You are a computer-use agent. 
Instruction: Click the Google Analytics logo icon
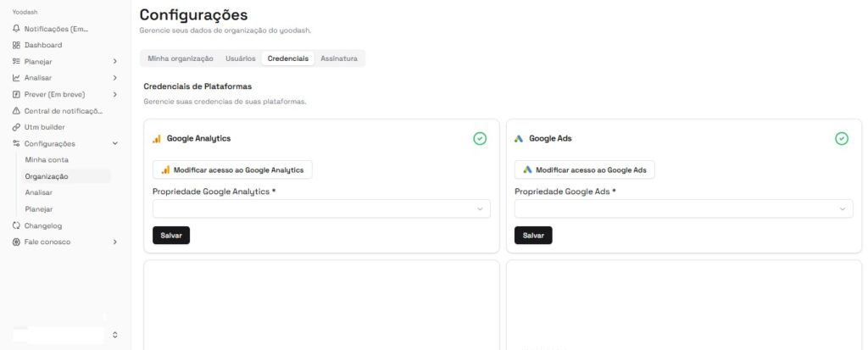(x=157, y=138)
